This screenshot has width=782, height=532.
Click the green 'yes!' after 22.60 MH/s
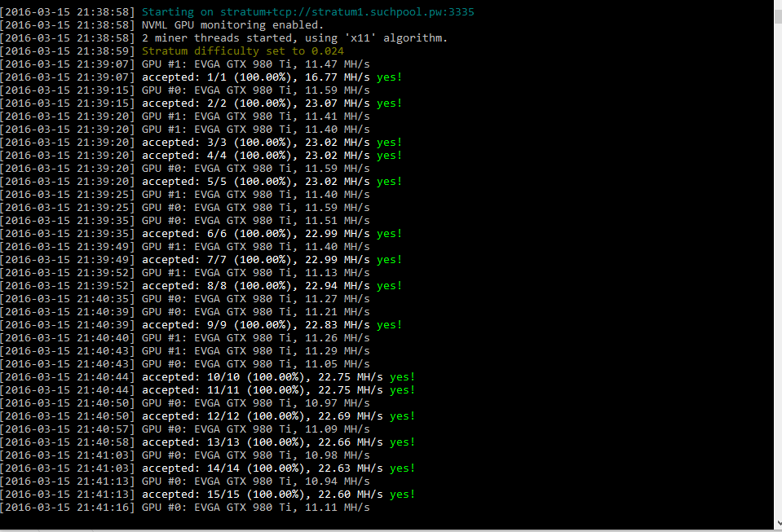coord(402,495)
